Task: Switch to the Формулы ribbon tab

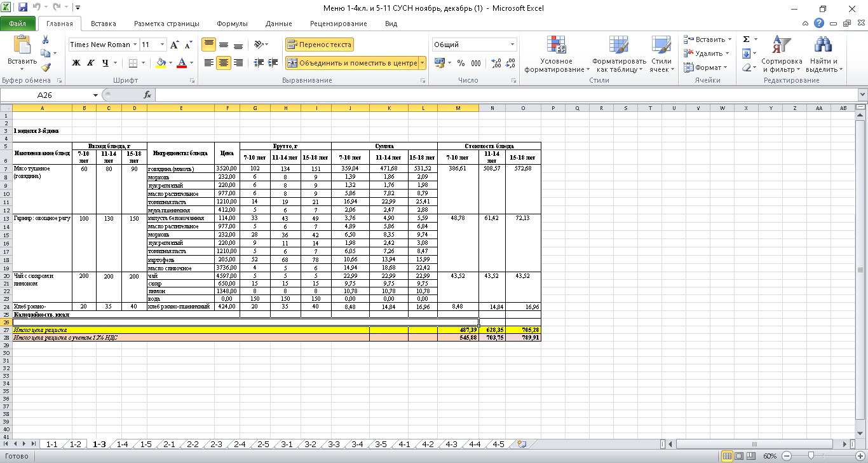Action: (x=232, y=24)
